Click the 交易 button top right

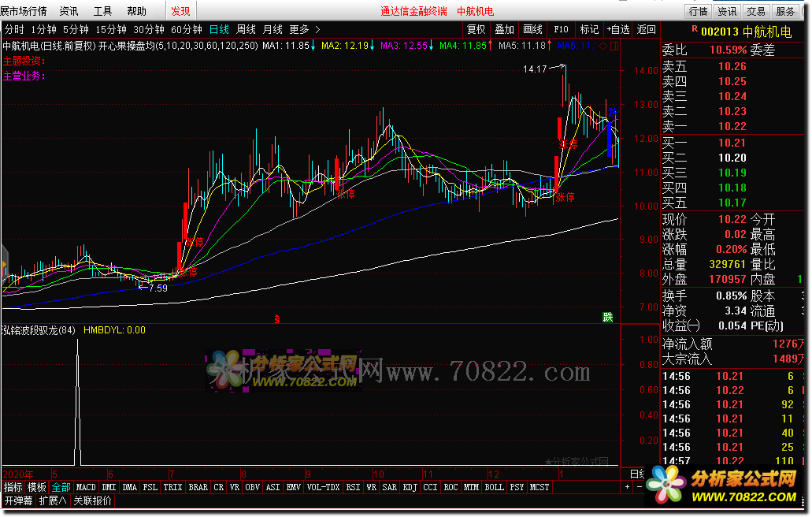[756, 11]
